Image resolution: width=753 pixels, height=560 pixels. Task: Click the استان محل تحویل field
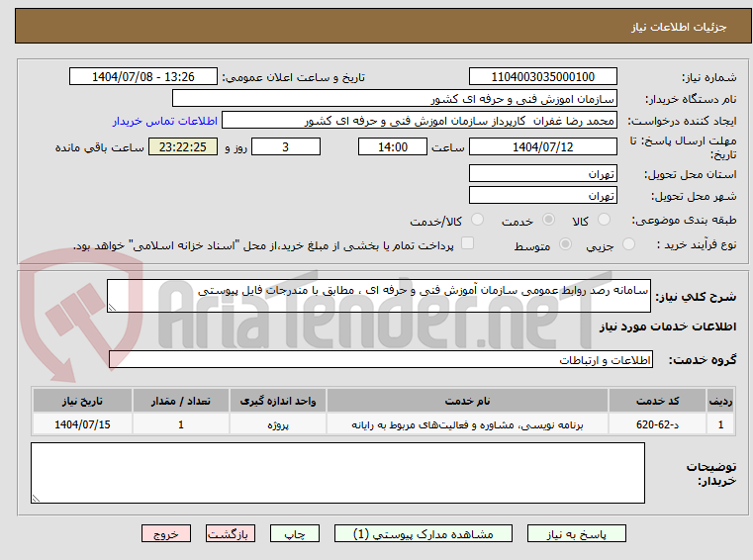pyautogui.click(x=542, y=174)
